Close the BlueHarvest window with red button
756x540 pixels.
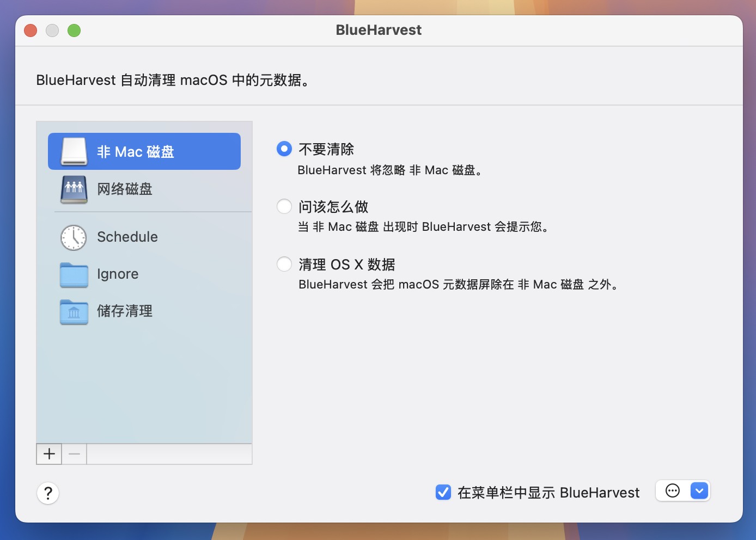point(31,30)
